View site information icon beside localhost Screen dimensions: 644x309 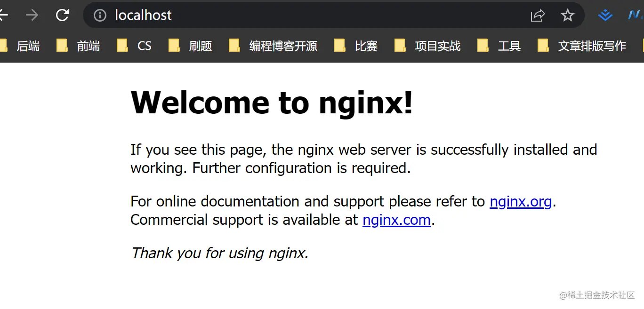point(100,16)
